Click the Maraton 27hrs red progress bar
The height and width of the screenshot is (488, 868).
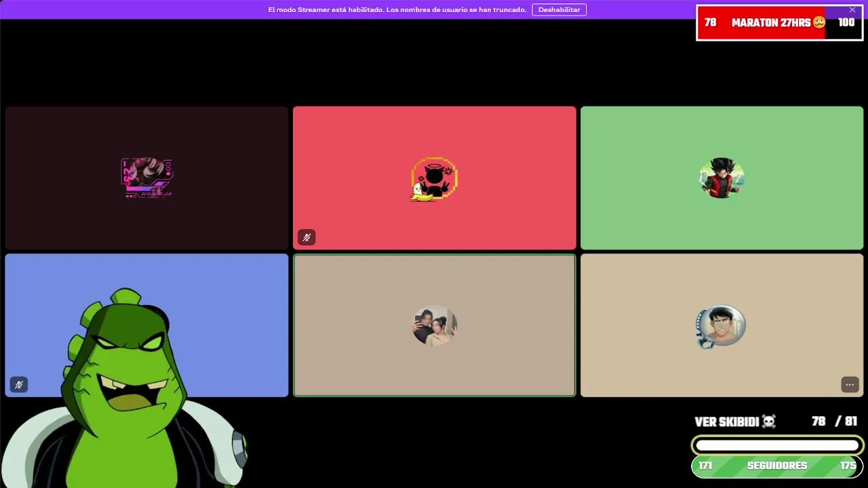tap(779, 22)
